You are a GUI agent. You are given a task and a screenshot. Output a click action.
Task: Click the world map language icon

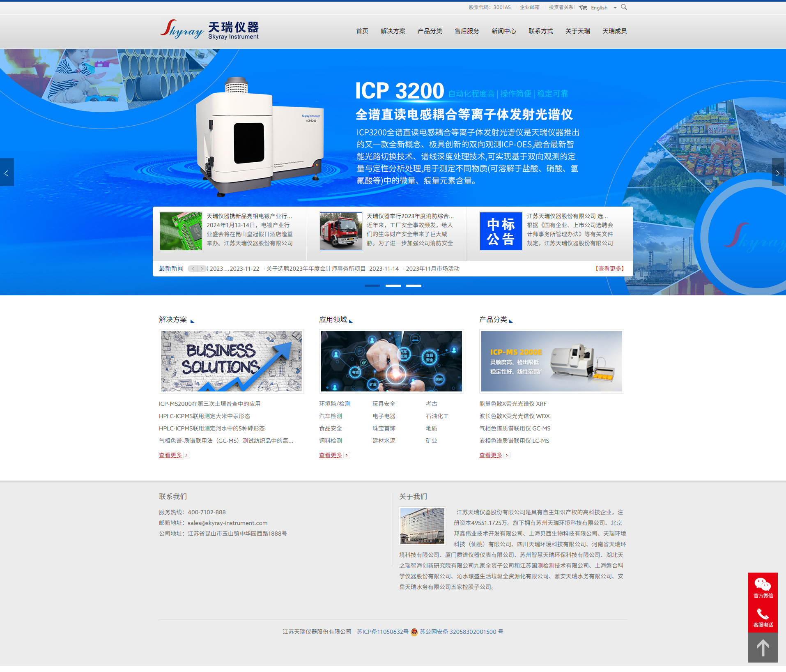pos(583,8)
